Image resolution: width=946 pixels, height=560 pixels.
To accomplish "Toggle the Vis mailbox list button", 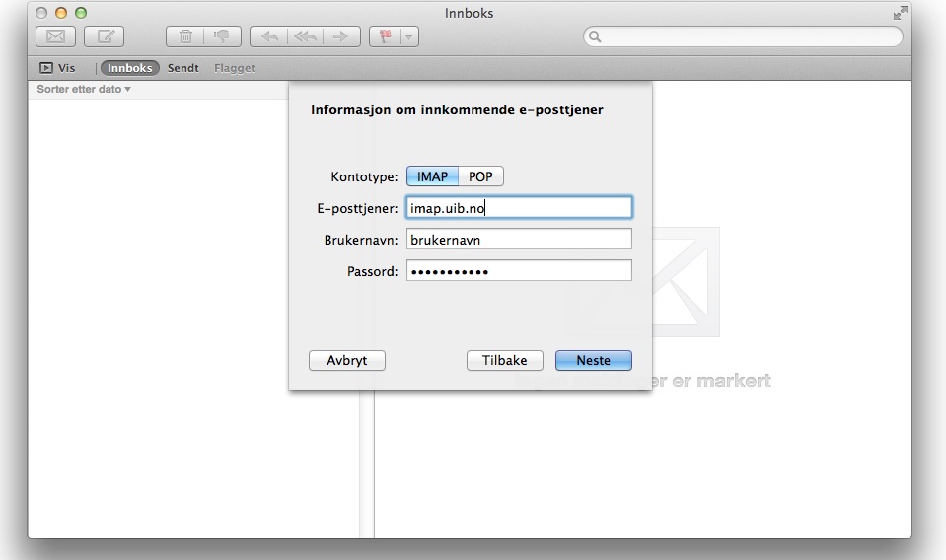I will [57, 68].
